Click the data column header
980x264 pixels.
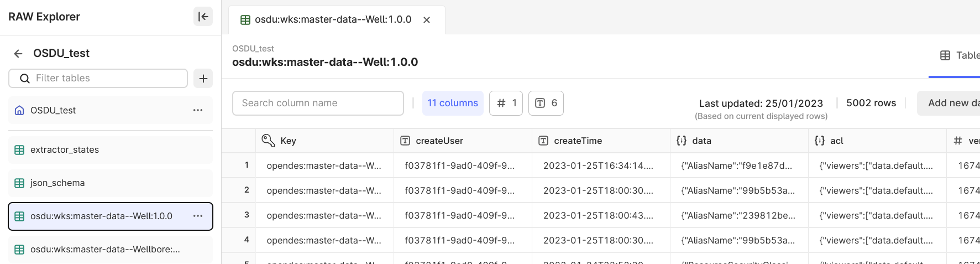coord(739,141)
